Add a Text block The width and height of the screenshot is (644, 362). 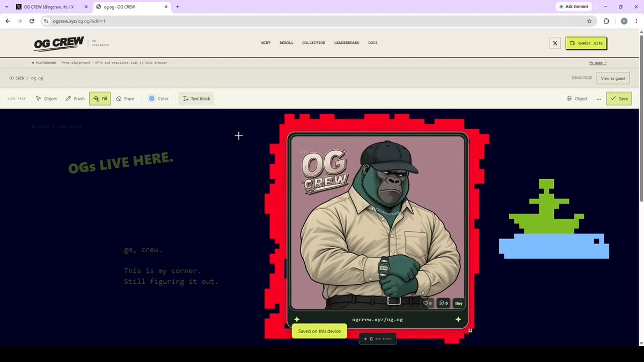(196, 99)
